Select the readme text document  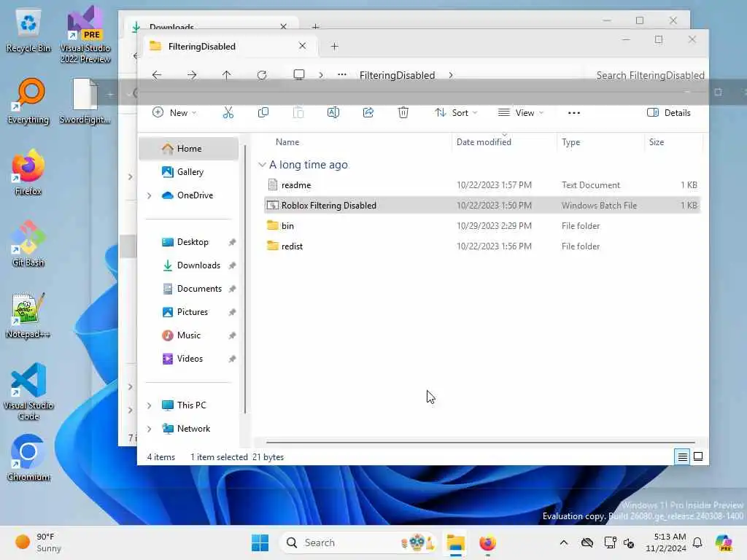pyautogui.click(x=482, y=184)
